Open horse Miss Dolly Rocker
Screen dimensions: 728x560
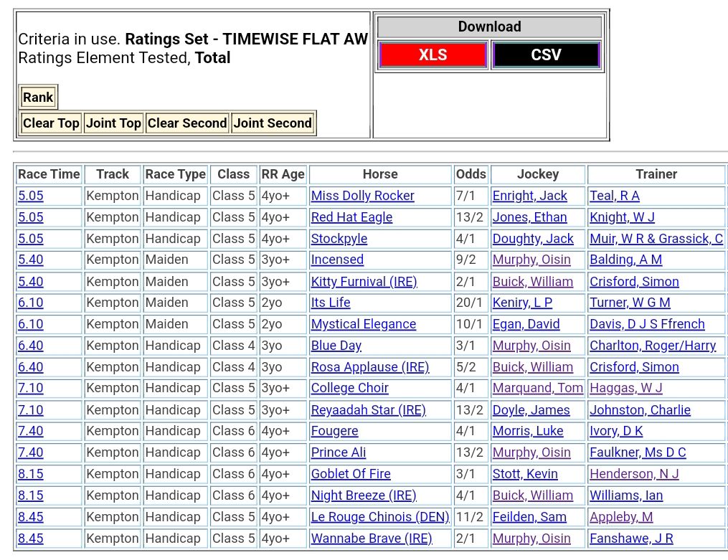coord(362,196)
